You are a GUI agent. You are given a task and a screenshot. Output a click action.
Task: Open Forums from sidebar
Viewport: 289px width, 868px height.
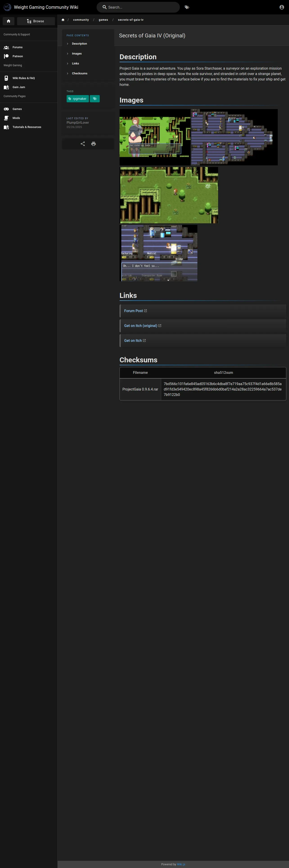tap(18, 47)
